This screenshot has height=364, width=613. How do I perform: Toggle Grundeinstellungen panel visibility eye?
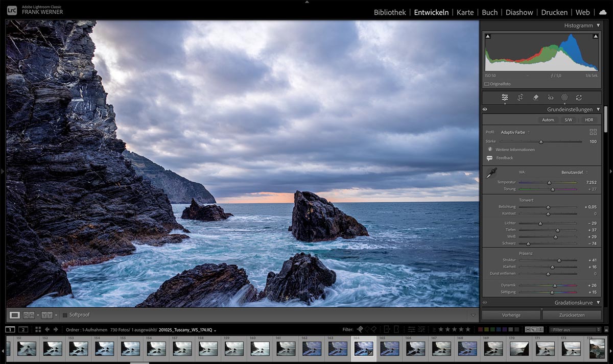485,109
